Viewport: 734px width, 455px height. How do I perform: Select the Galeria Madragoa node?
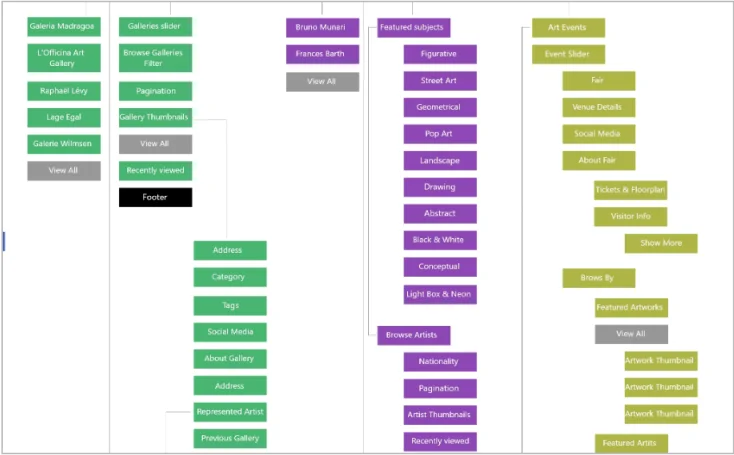click(63, 26)
